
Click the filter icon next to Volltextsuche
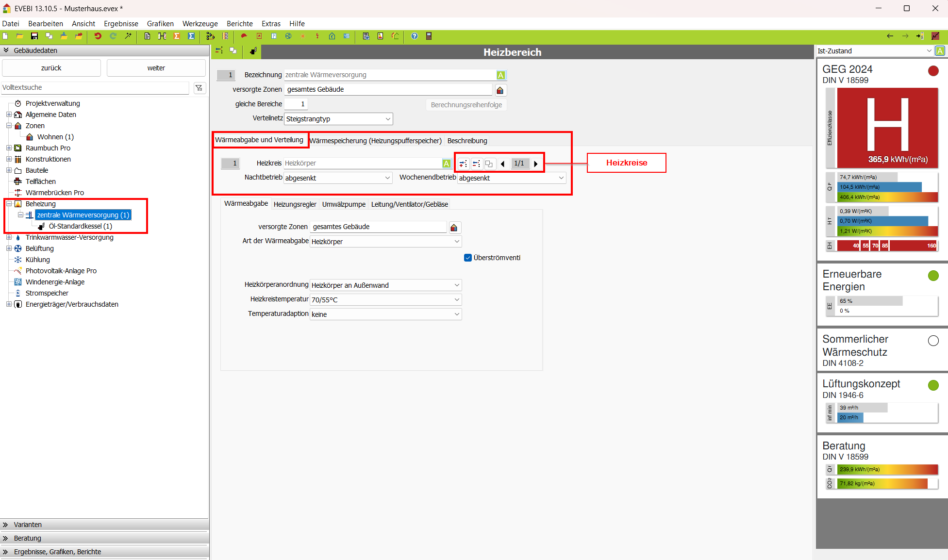click(199, 88)
